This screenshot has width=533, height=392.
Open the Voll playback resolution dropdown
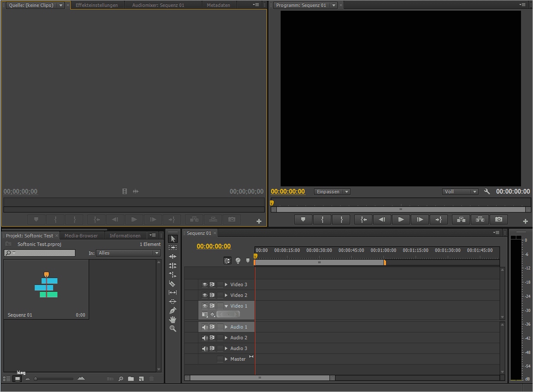tap(460, 192)
